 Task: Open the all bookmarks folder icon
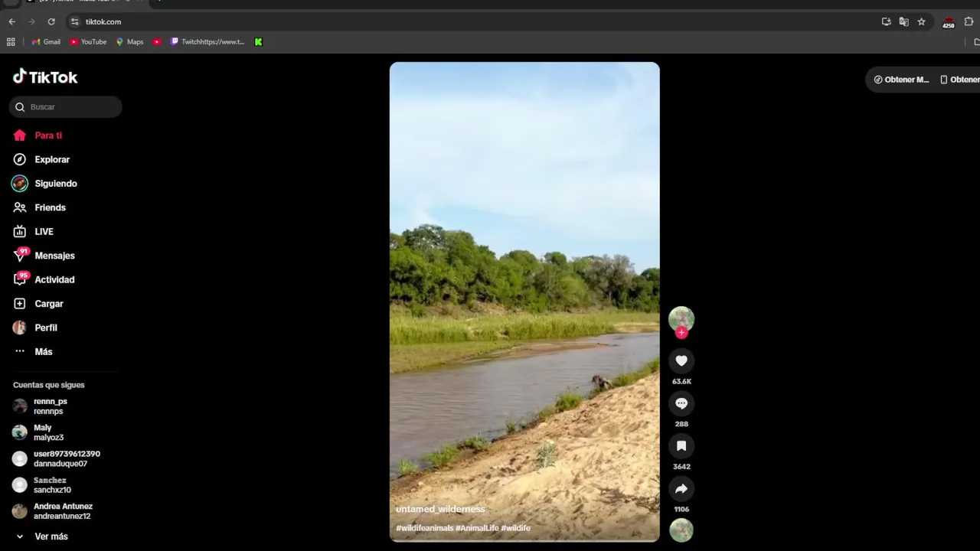pyautogui.click(x=976, y=42)
